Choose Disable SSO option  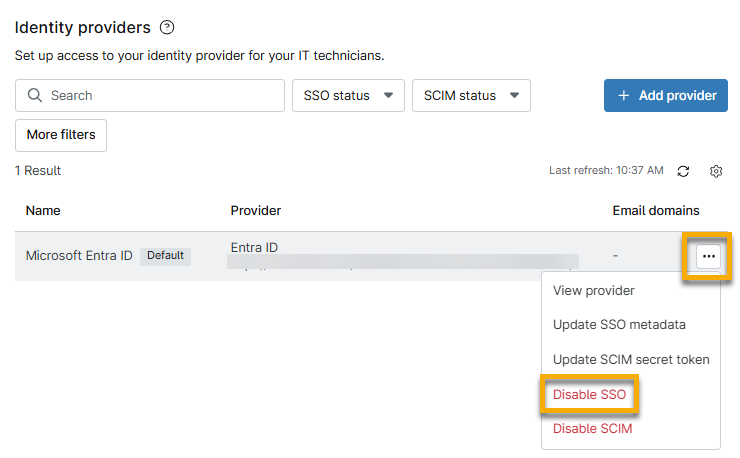(x=589, y=394)
